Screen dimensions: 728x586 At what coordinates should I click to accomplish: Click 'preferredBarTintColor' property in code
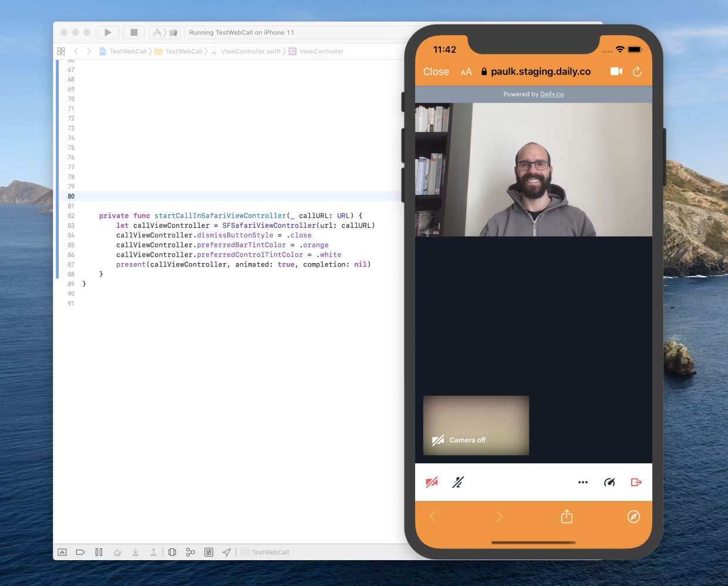[x=241, y=245]
